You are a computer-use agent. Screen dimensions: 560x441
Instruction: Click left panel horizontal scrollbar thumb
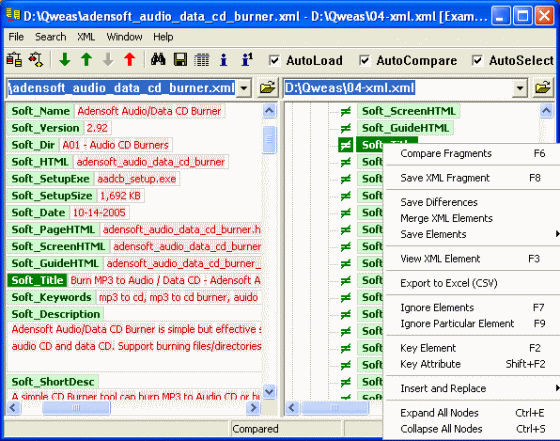(x=76, y=407)
